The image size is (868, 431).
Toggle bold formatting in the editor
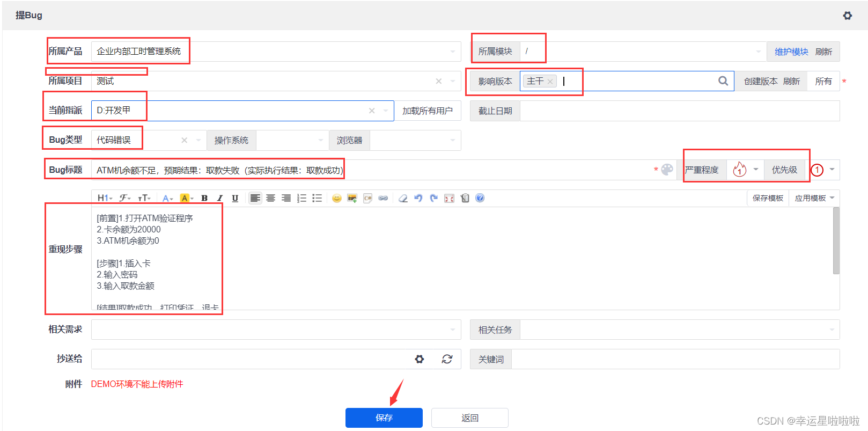pyautogui.click(x=204, y=198)
